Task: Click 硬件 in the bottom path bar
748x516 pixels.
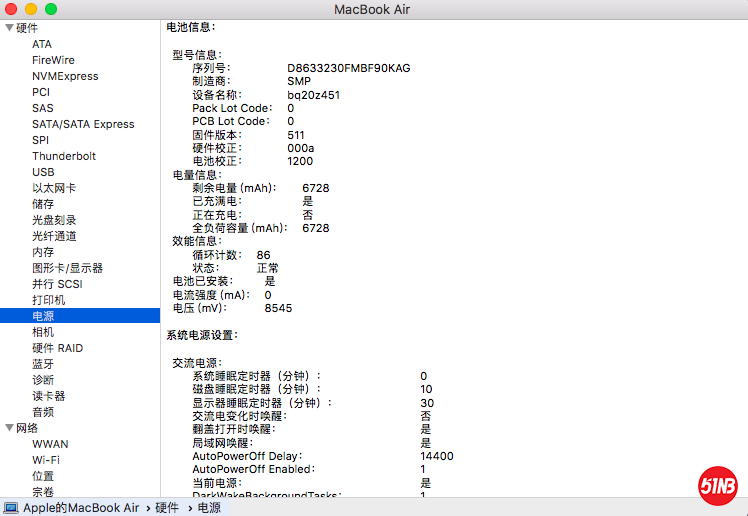Action: tap(167, 508)
